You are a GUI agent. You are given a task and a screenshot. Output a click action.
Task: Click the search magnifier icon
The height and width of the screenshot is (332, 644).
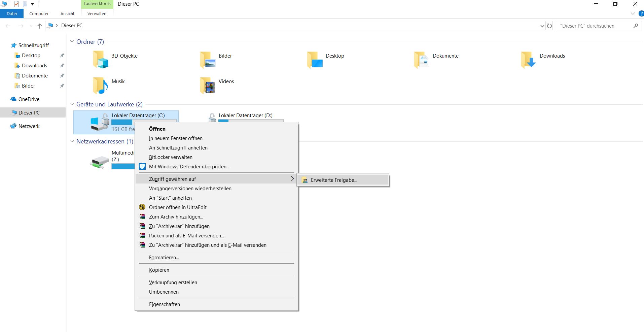click(636, 26)
